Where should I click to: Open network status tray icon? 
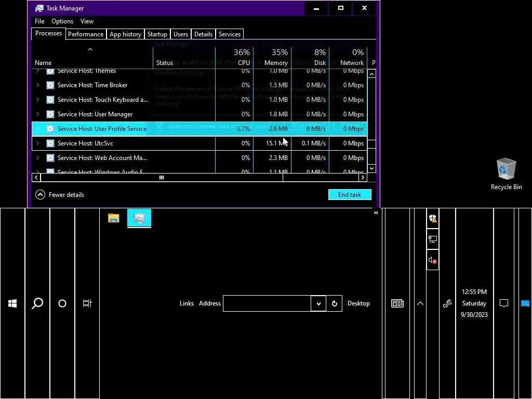(433, 239)
